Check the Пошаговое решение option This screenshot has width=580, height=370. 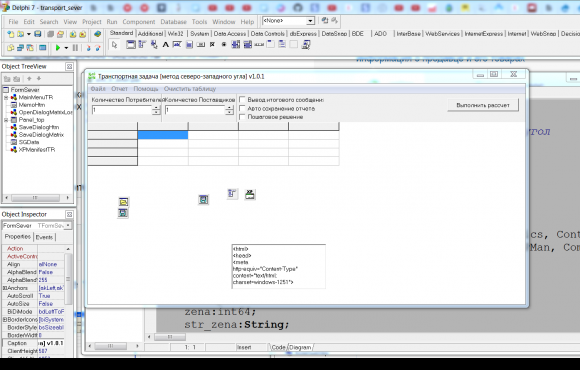coord(242,117)
